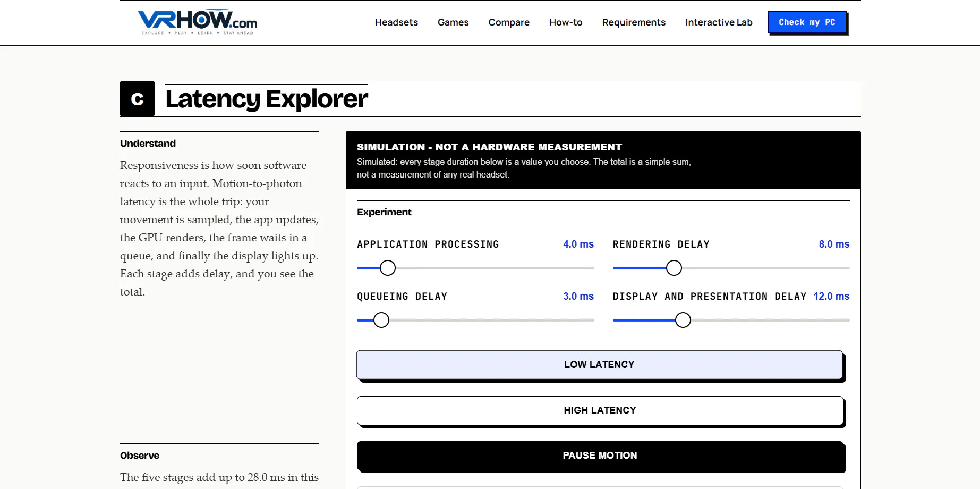Pause the motion simulation
Viewport: 980px width, 489px height.
[600, 456]
